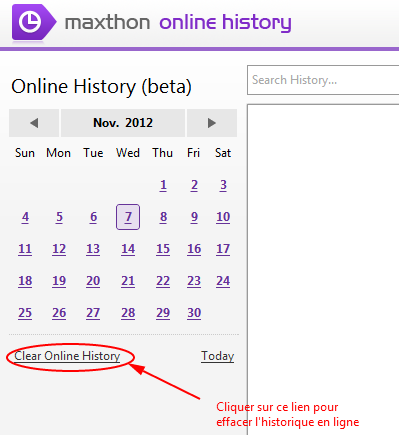
Task: Go to the previous month arrow
Action: click(x=34, y=123)
